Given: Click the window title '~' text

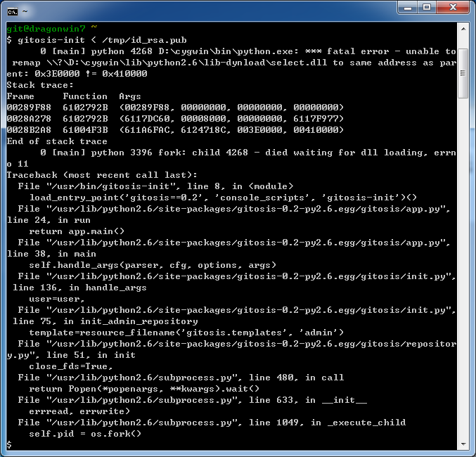Looking at the screenshot, I should click(25, 12).
